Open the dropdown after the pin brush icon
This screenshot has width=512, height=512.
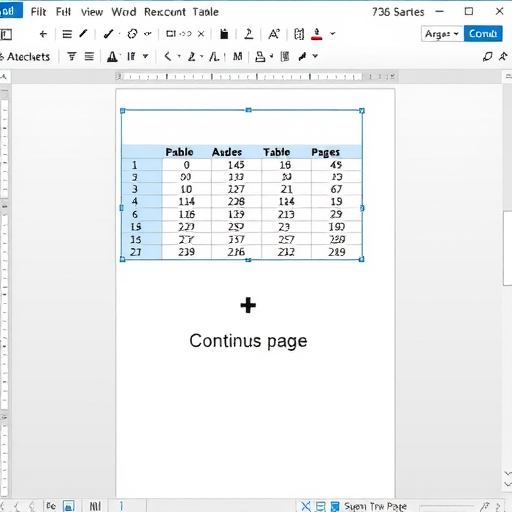[315, 56]
